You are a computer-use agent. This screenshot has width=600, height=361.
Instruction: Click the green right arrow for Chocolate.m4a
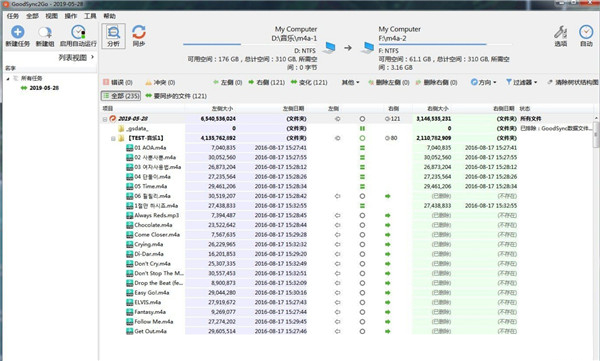[x=388, y=225]
